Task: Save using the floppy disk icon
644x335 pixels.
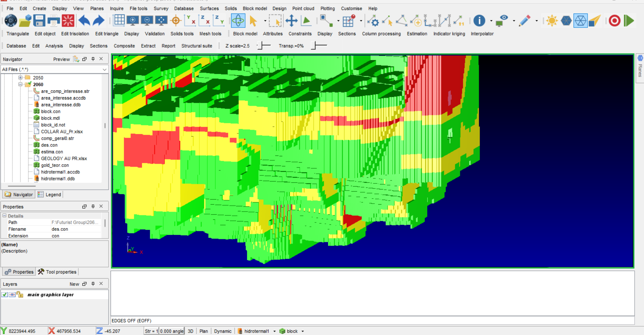Action: click(x=39, y=21)
